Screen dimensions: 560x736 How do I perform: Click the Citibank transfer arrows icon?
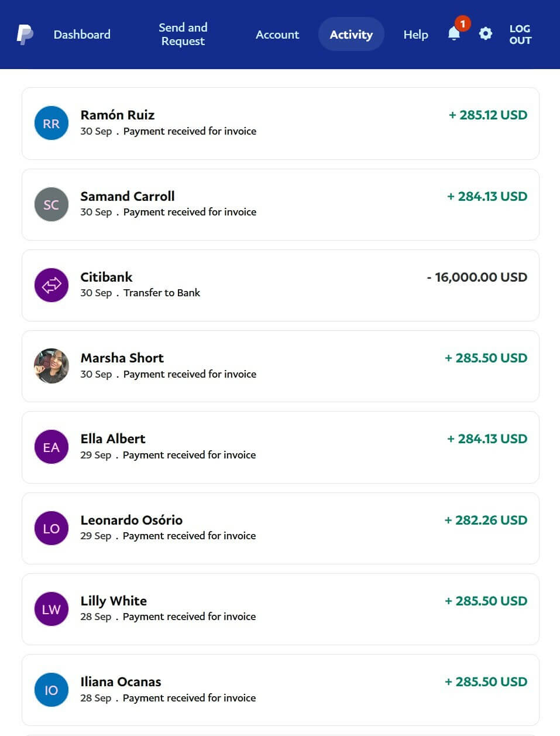(x=51, y=285)
